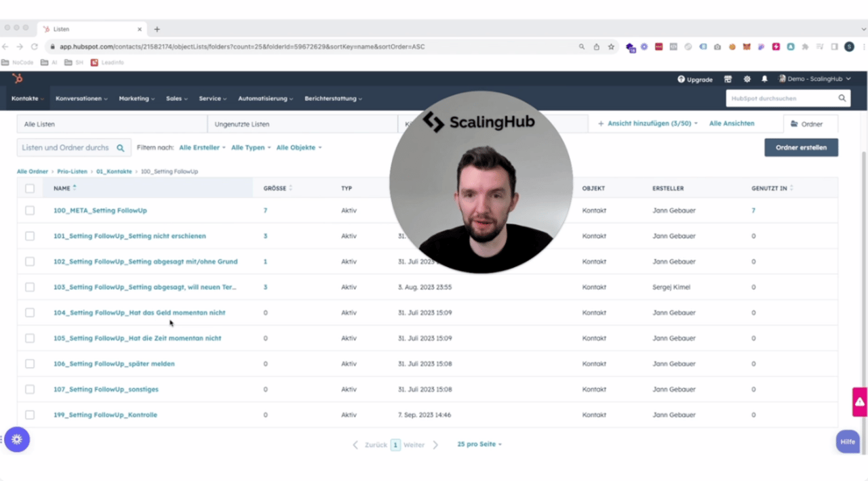
Task: Click the search magnifier in HubSpot durchsuchen
Action: 842,98
